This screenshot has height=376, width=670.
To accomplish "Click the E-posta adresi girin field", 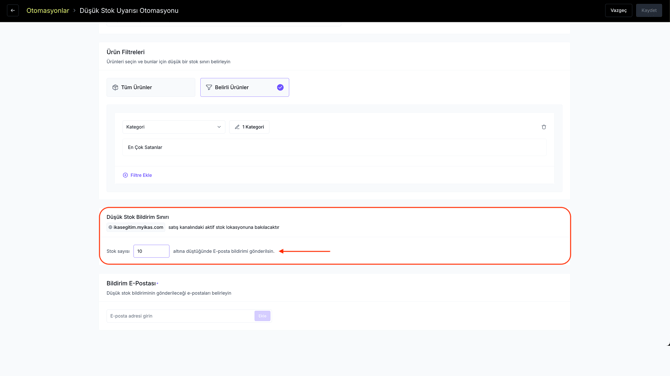I will [x=180, y=316].
